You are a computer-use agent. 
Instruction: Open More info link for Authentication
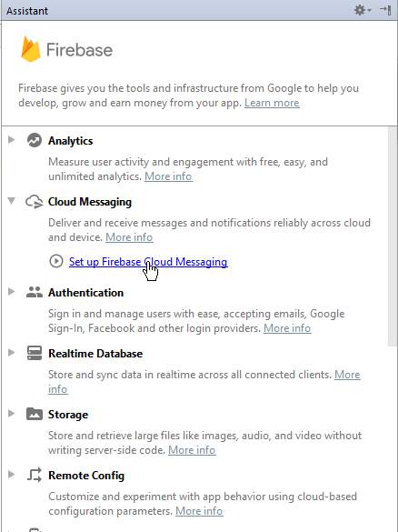[x=287, y=328]
